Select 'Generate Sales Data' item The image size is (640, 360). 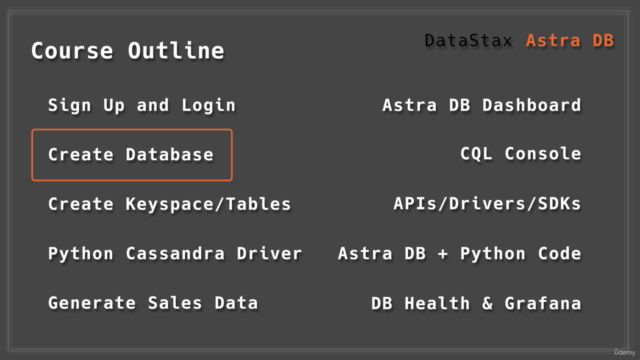(x=153, y=303)
